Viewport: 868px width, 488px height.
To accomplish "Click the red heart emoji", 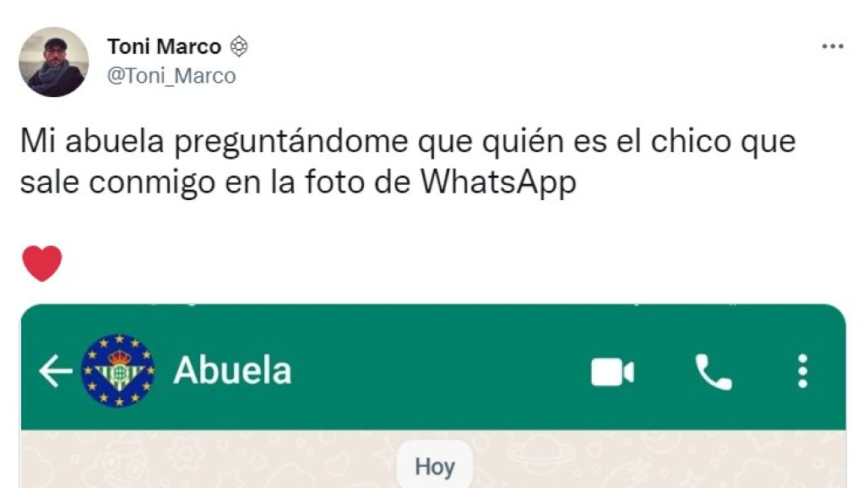I will click(42, 263).
